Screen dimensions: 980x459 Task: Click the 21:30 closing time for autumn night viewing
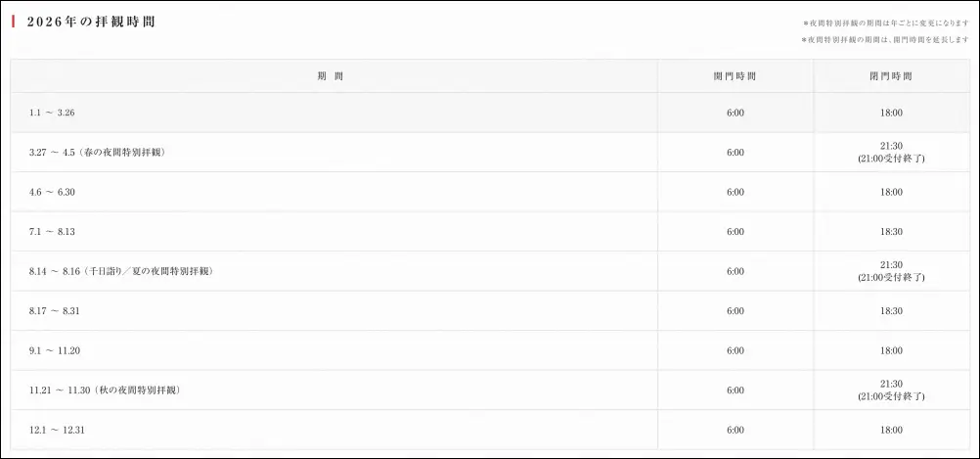coord(890,384)
